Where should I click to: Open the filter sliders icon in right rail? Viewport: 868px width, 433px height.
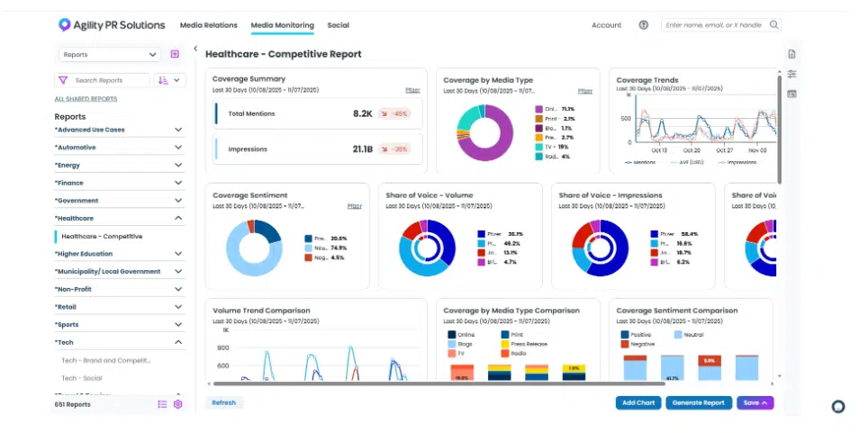(x=791, y=74)
